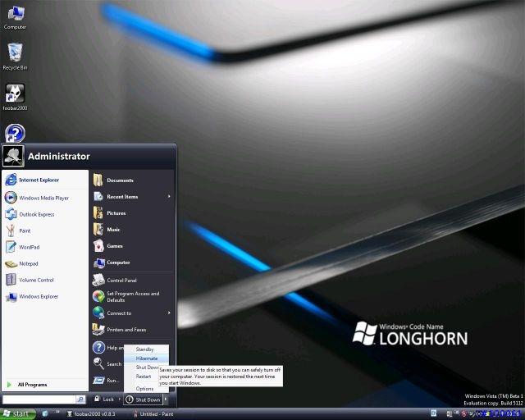Click the language bar icon in the taskbar
The height and width of the screenshot is (420, 525).
click(434, 413)
